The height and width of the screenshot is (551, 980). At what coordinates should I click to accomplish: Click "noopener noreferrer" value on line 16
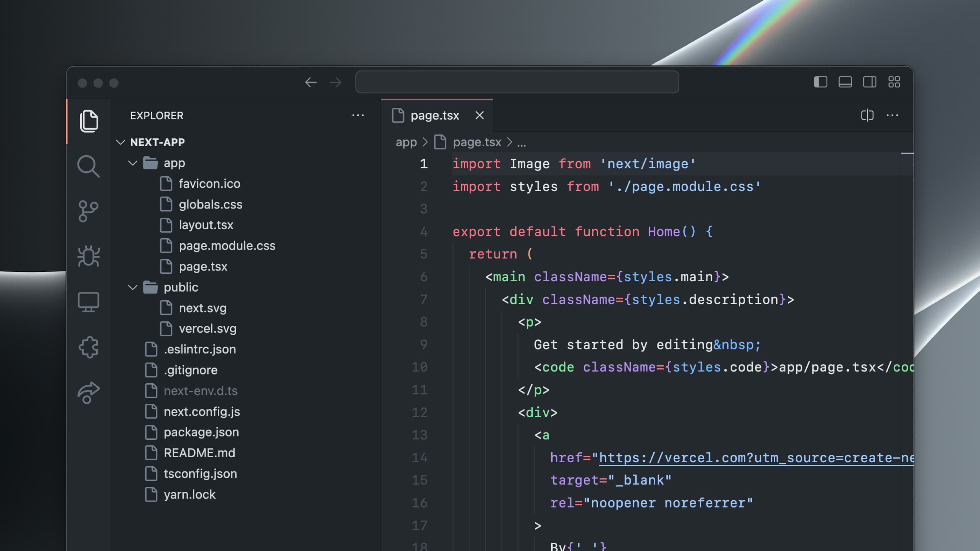tap(668, 503)
